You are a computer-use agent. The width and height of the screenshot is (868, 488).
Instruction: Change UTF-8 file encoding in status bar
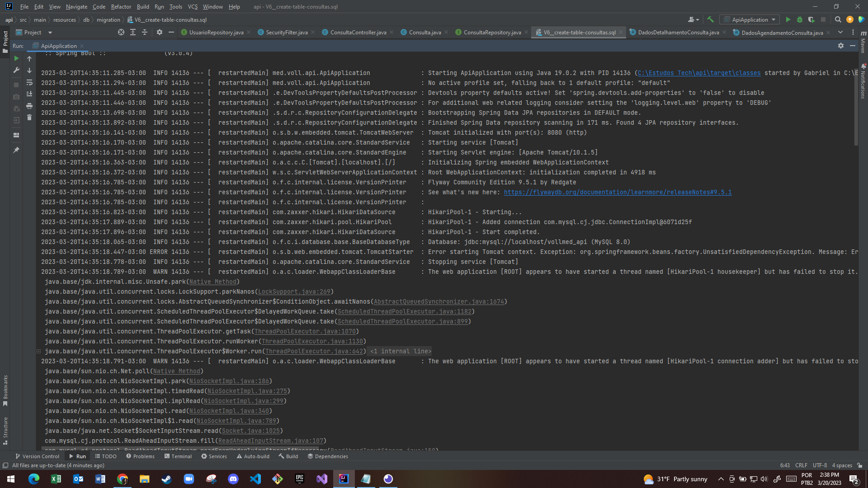click(x=820, y=465)
